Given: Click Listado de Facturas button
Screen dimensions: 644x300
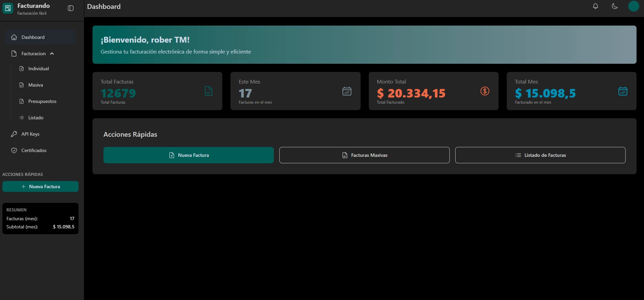Looking at the screenshot, I should click(540, 155).
